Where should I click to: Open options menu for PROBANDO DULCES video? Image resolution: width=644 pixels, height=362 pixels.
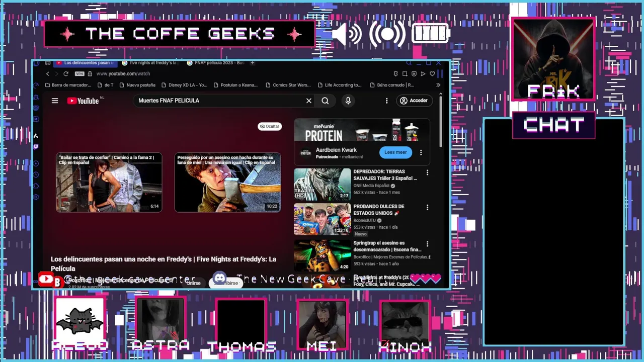pyautogui.click(x=427, y=207)
